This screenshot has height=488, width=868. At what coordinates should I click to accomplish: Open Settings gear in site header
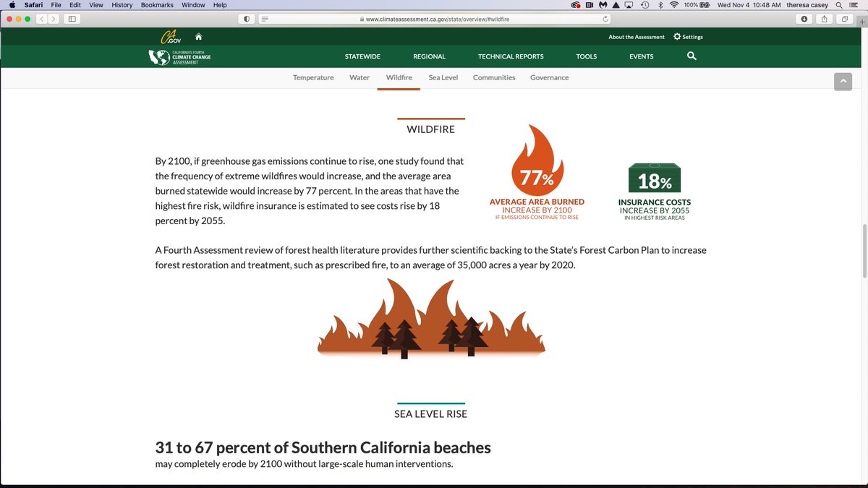[688, 37]
